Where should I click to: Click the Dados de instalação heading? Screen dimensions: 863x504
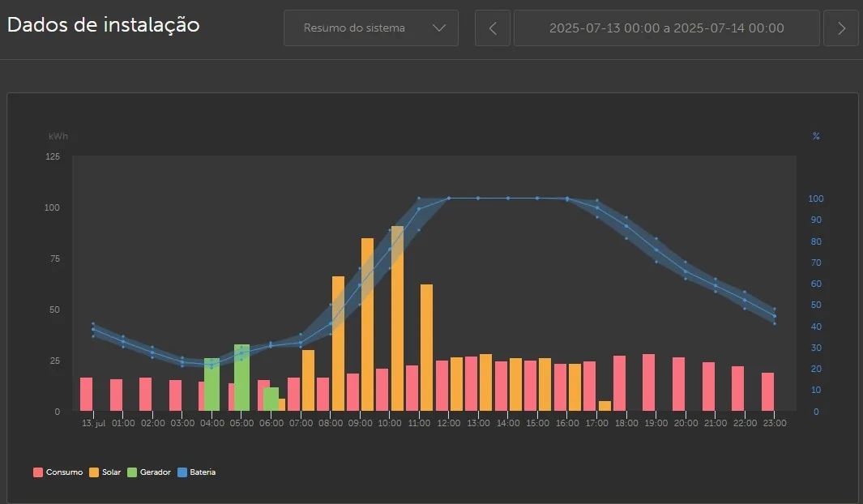click(103, 25)
